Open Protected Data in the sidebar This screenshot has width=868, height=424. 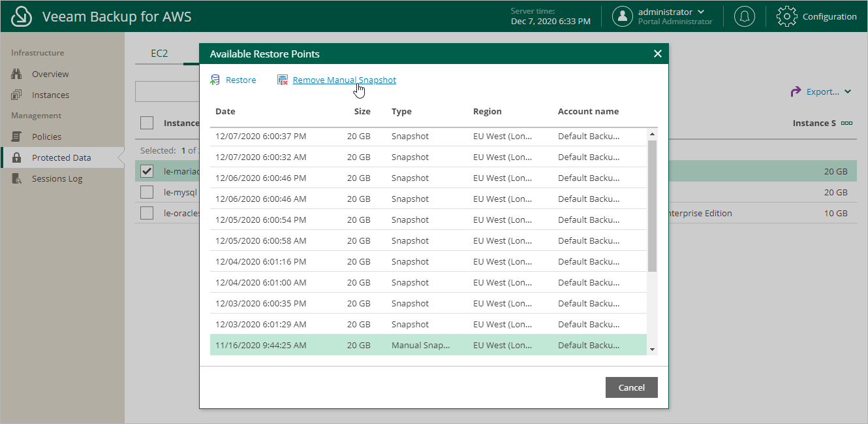pos(61,158)
